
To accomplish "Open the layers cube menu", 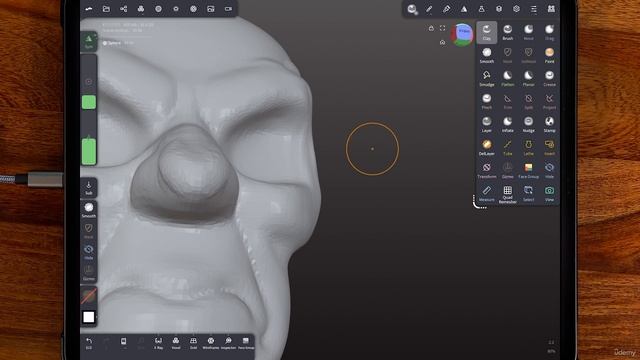I will click(x=499, y=9).
